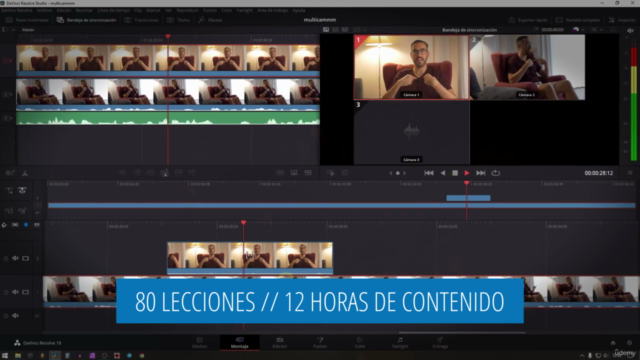Select short blue clip in upper timeline

pos(468,198)
